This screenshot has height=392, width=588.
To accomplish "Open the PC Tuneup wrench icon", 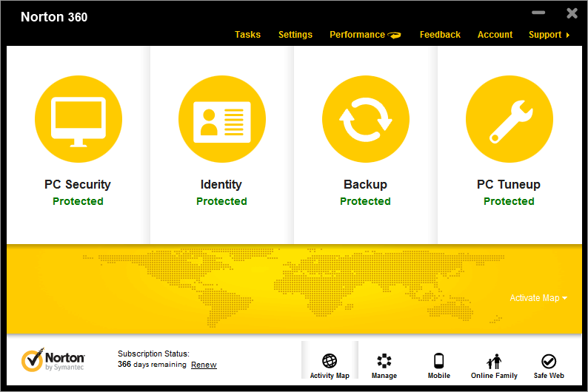I will tap(510, 119).
